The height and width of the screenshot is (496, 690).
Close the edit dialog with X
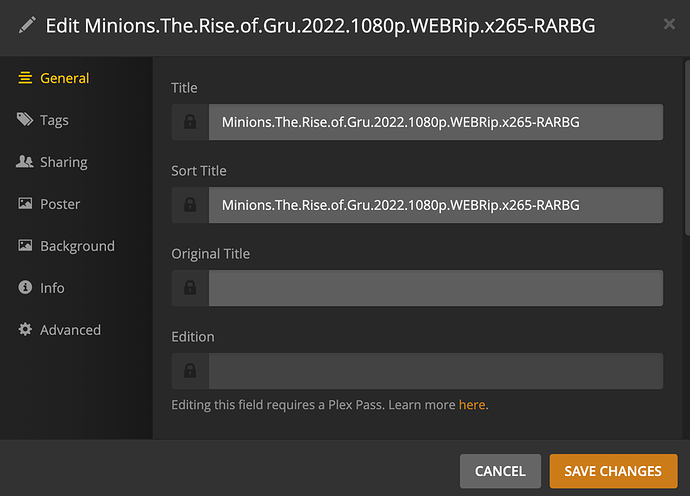[666, 25]
